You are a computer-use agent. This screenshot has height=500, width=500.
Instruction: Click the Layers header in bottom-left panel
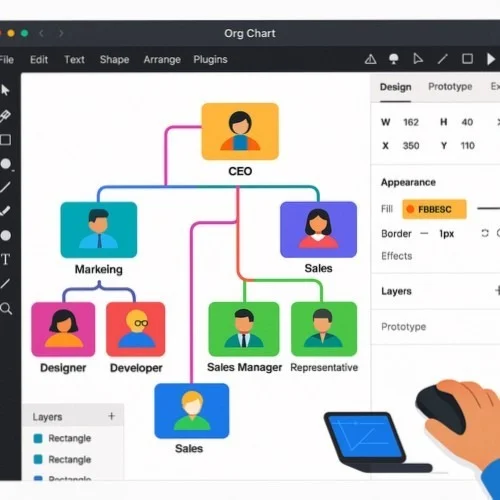[47, 417]
